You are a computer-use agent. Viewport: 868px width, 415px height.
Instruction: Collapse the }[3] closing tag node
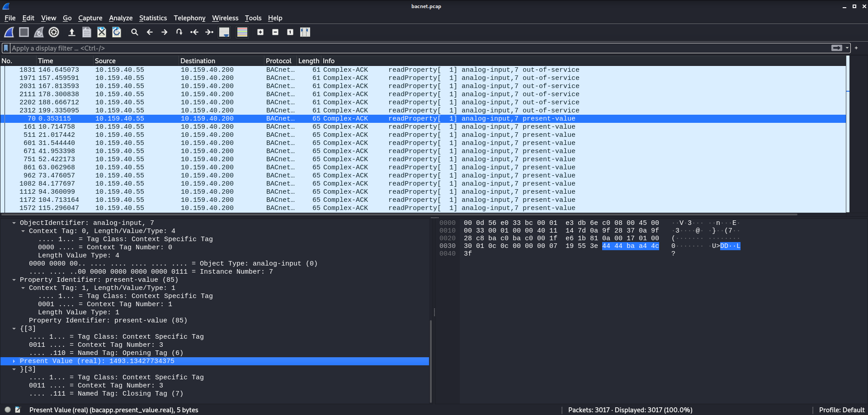coord(14,369)
